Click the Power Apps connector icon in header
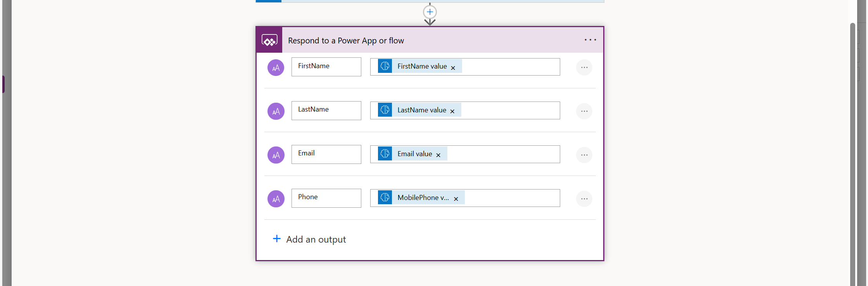This screenshot has height=286, width=868. tap(269, 40)
